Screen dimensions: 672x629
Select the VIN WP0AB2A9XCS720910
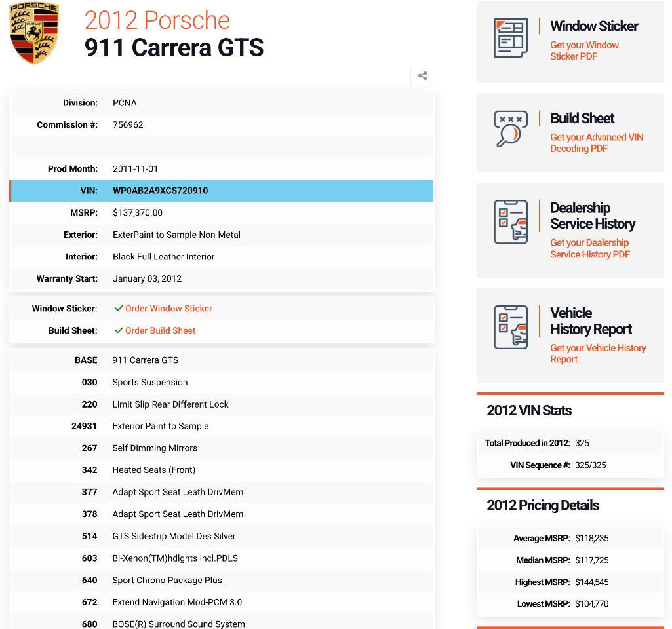[x=160, y=191]
